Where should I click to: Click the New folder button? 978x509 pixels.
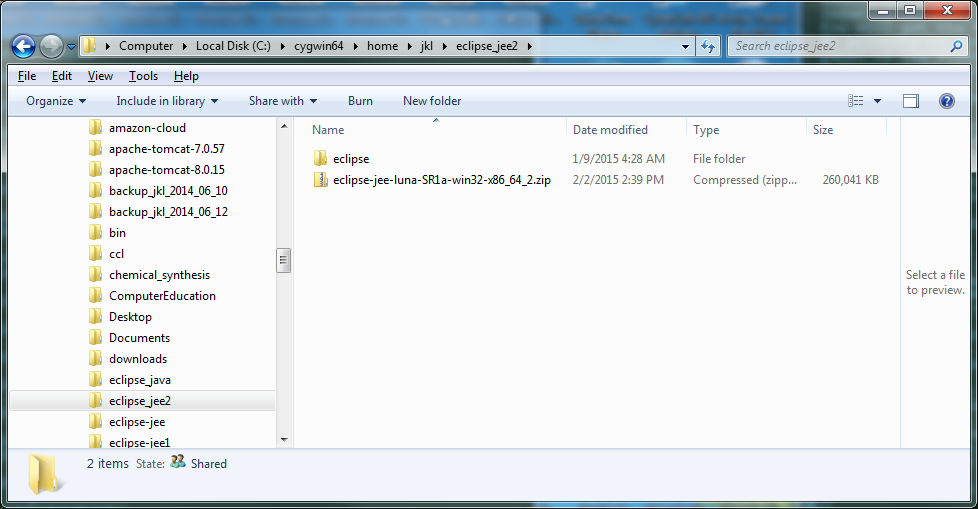pyautogui.click(x=432, y=101)
